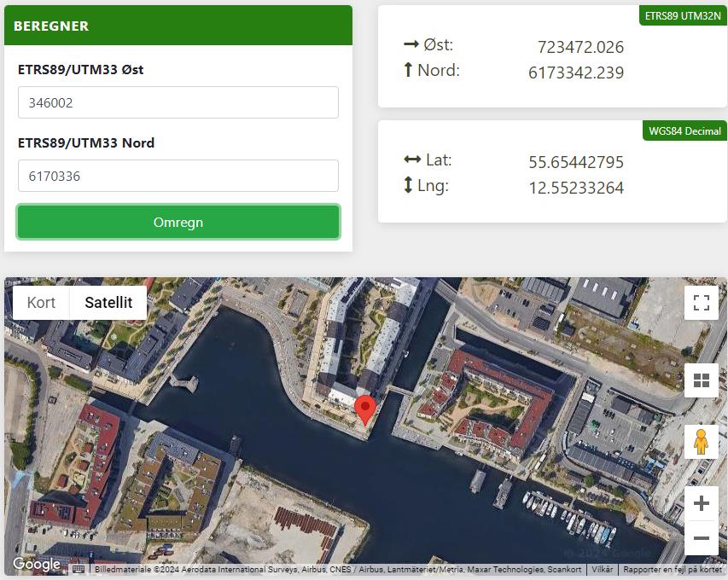Zoom in on the map
The height and width of the screenshot is (580, 728).
pos(701,503)
